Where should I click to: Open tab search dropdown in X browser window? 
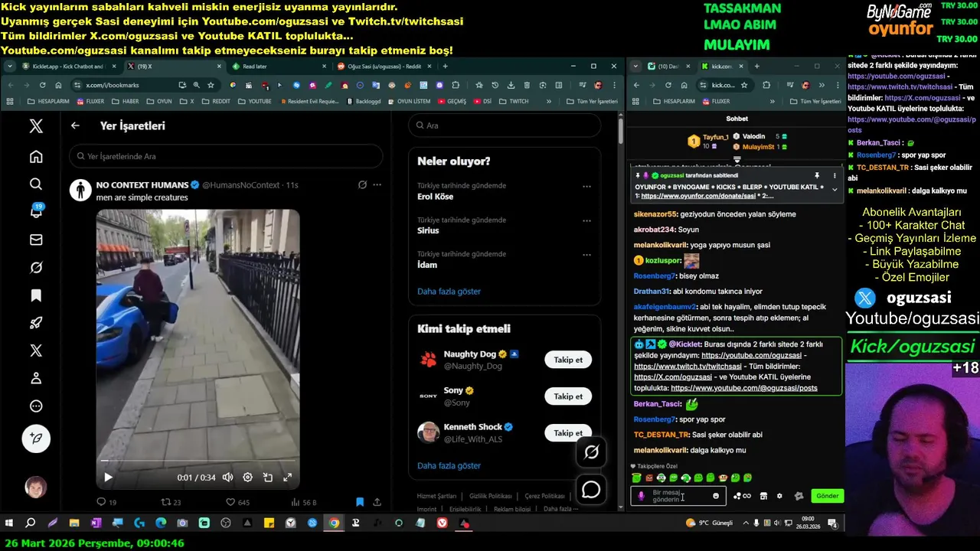point(9,67)
